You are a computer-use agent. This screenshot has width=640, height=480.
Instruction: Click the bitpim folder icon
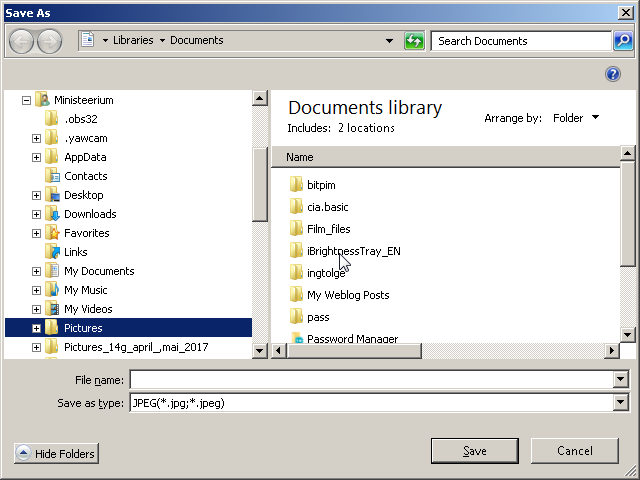coord(296,184)
